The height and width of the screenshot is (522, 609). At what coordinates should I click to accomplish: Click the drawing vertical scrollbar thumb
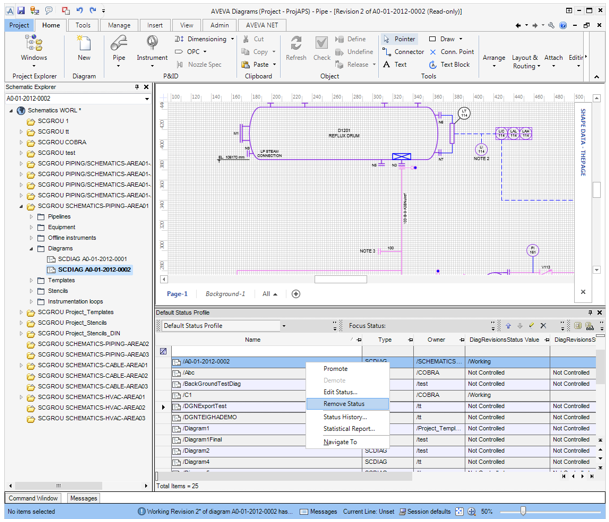point(597,190)
